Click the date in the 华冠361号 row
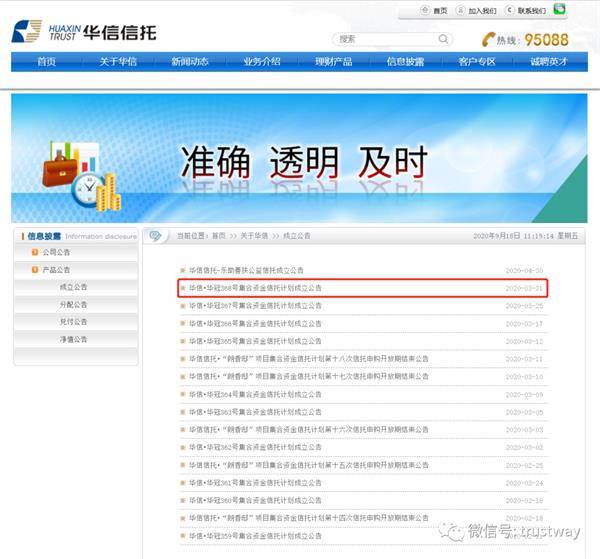This screenshot has width=600, height=559. coord(524,483)
